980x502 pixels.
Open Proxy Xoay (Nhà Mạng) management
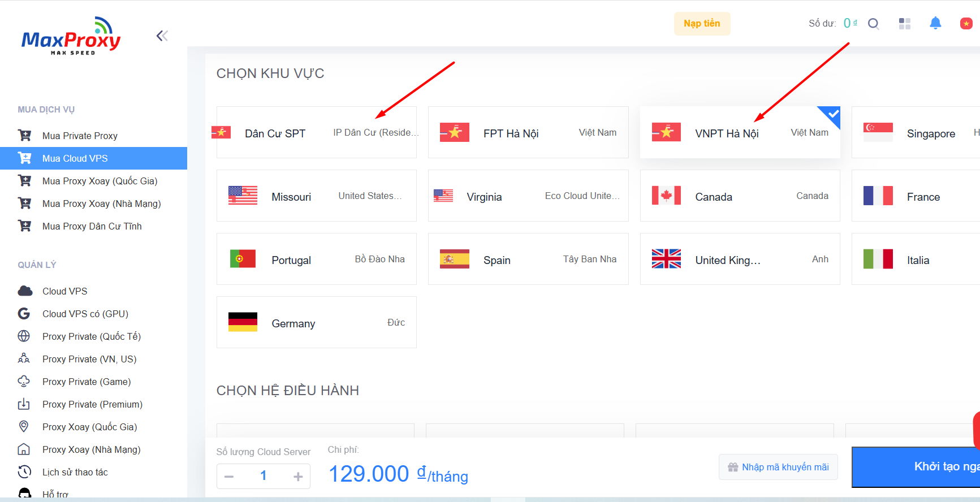[94, 449]
